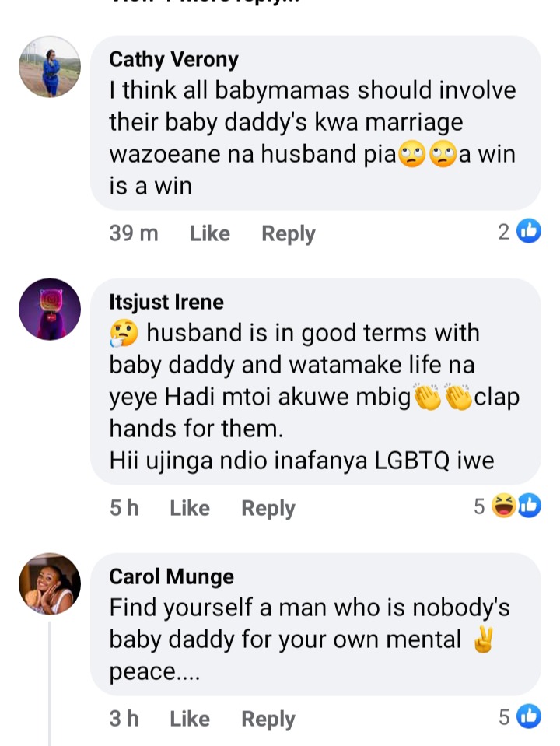
Task: Reply to Cathy Verony's comment
Action: (x=289, y=233)
